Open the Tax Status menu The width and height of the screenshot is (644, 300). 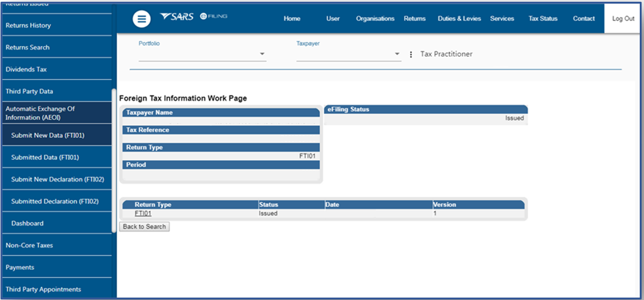pyautogui.click(x=543, y=19)
